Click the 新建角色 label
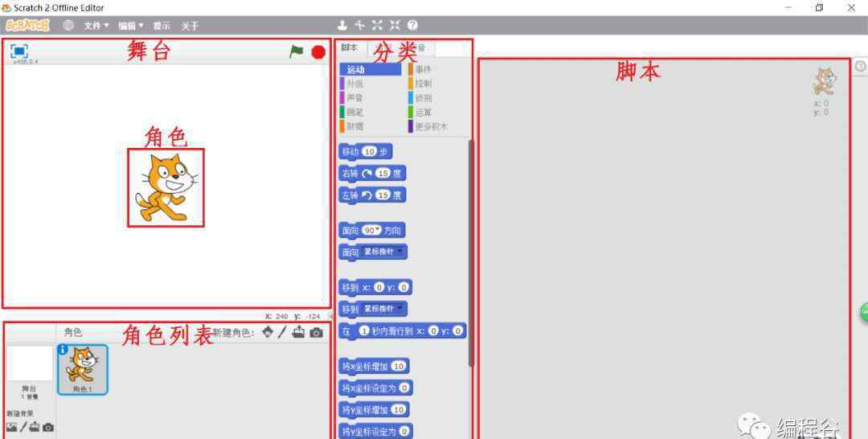 coord(234,332)
